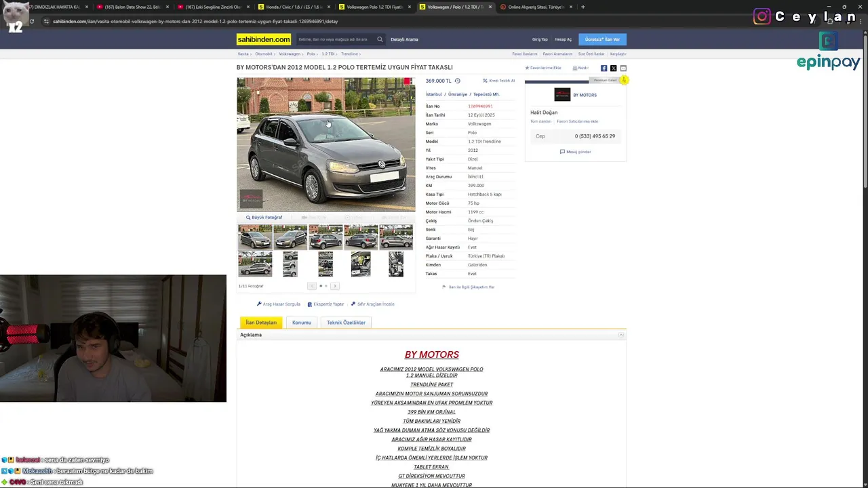
Task: Click listing number 1269946991
Action: (480, 106)
